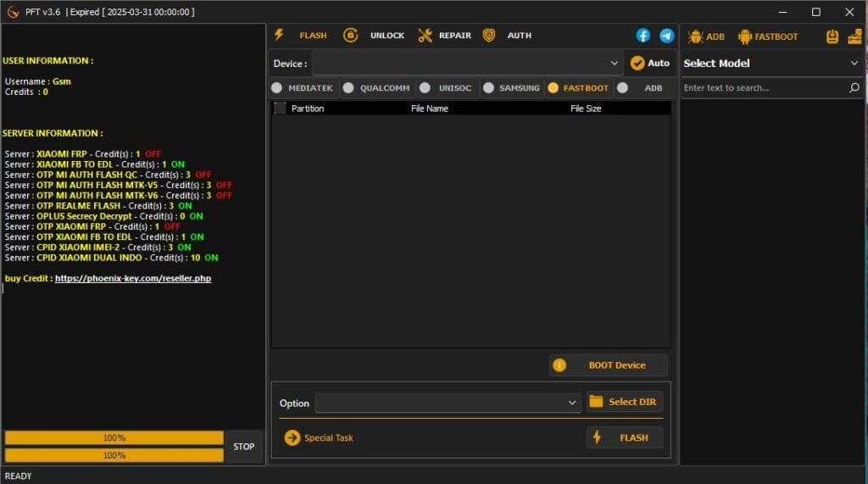Click the PFT app logo in title bar
The height and width of the screenshot is (484, 868).
click(x=13, y=12)
